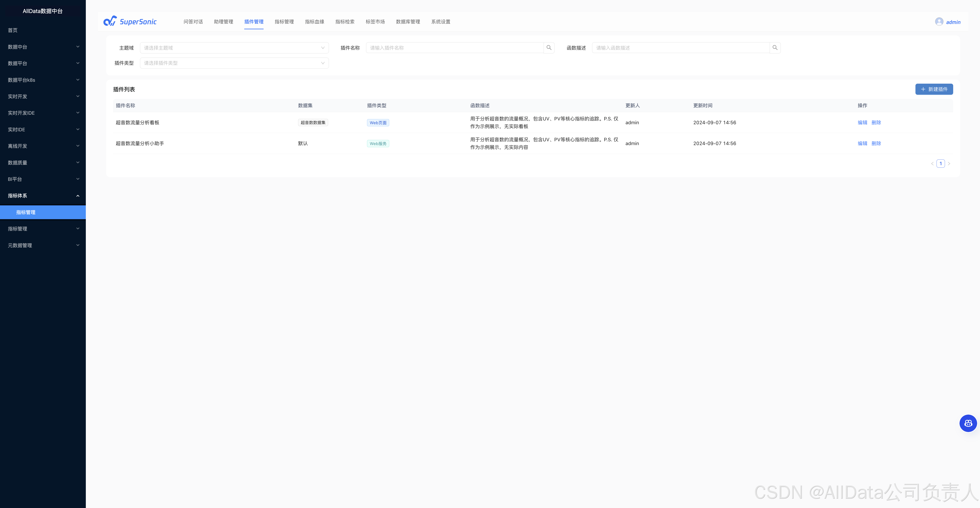Viewport: 980px width, 508px height.
Task: Click the plugin name search magnifier
Action: click(549, 48)
